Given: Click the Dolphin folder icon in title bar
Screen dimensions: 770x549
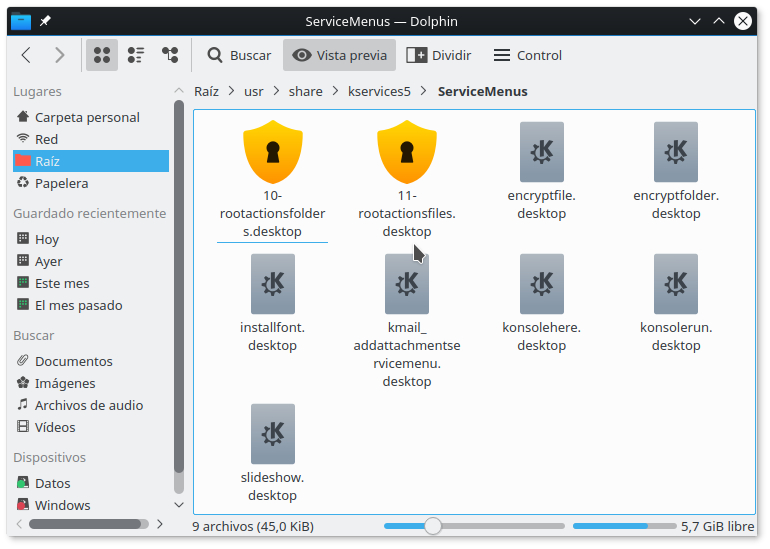Looking at the screenshot, I should 21,21.
